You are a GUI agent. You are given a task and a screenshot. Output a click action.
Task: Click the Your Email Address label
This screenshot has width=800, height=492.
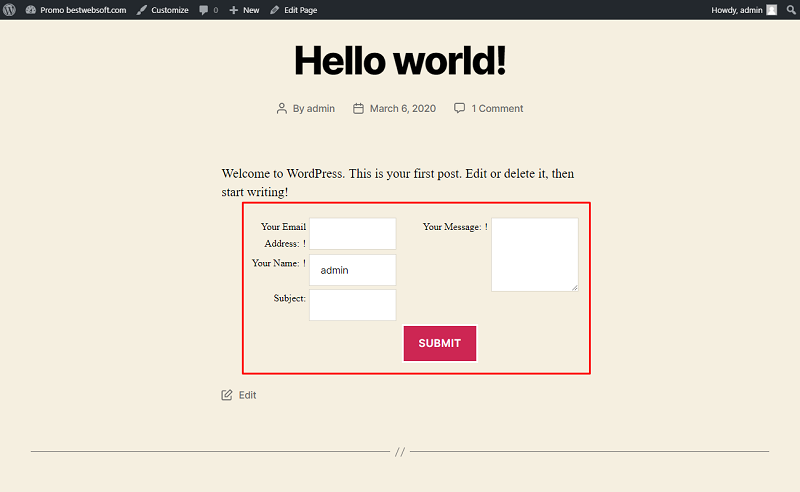[x=283, y=235]
